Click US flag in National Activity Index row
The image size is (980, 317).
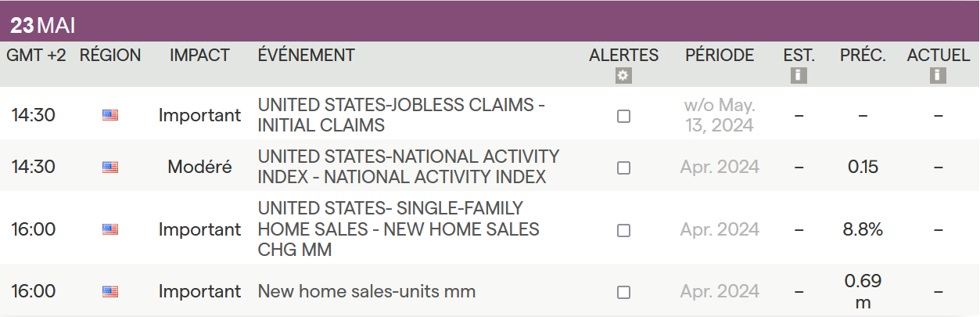point(110,167)
